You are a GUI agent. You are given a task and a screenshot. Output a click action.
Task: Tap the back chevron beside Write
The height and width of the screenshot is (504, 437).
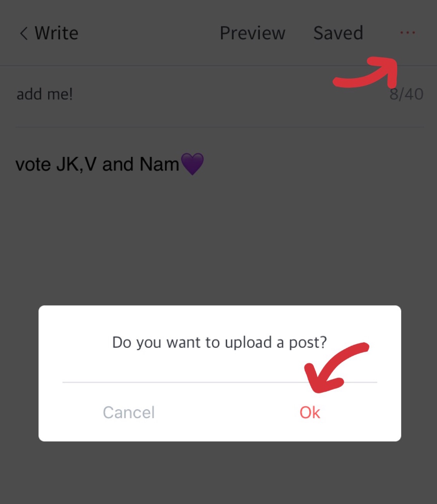tap(24, 33)
